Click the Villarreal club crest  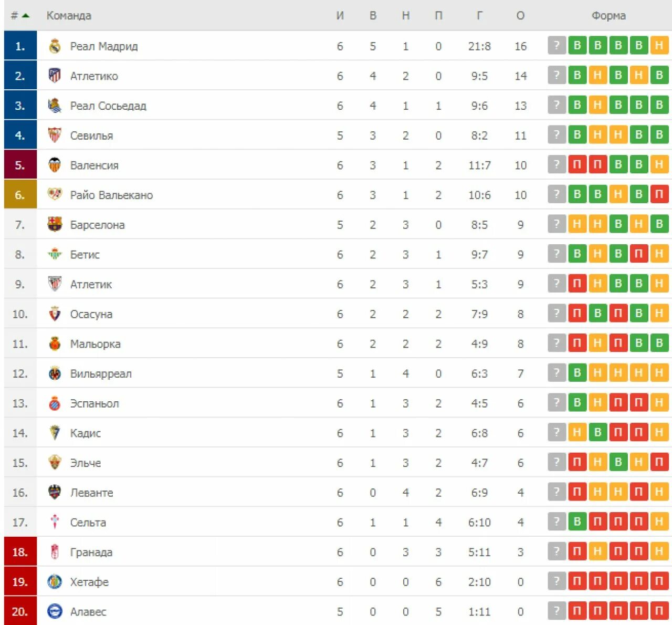tap(55, 373)
